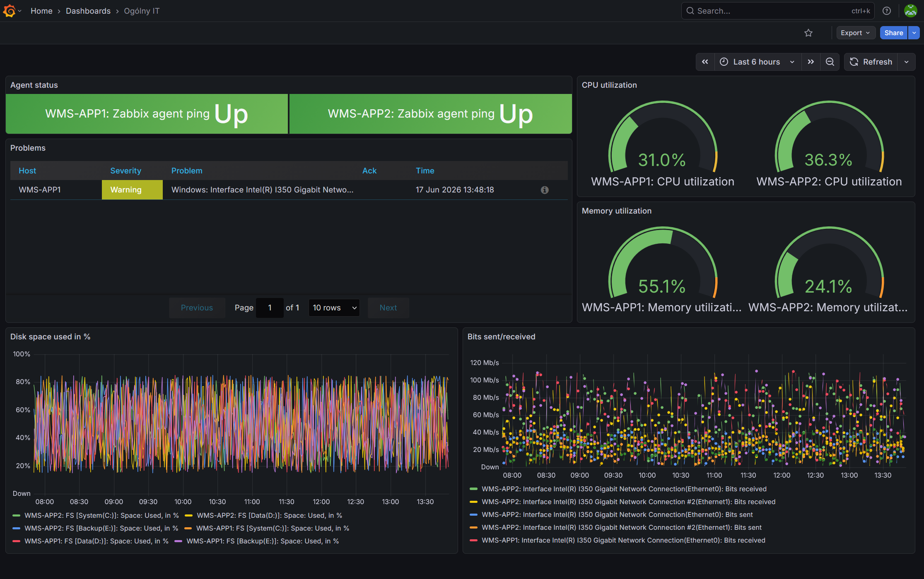This screenshot has height=579, width=924.
Task: Click the Refresh button
Action: click(871, 62)
